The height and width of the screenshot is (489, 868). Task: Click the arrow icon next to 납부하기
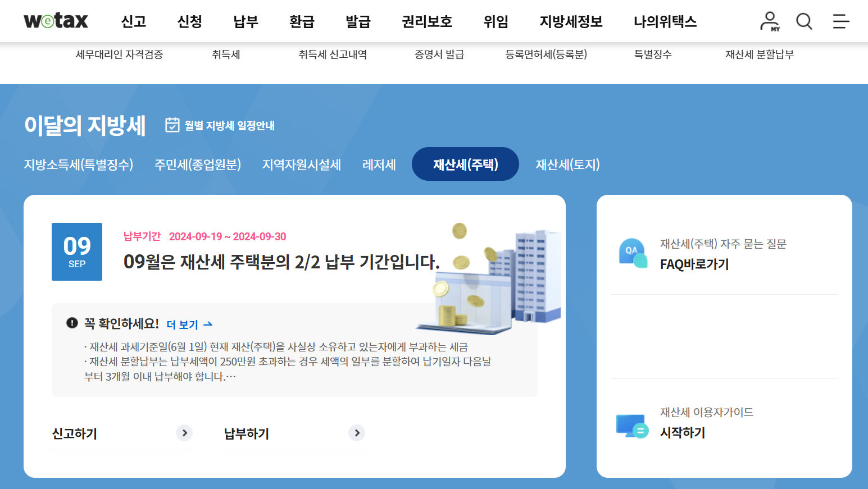[x=357, y=433]
